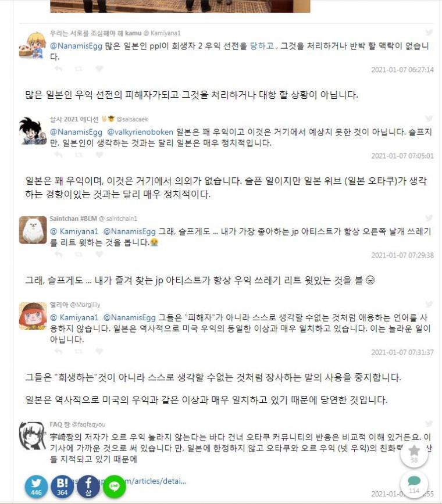Viewport: 442px width, 504px height.
Task: Click the Twitter share button showing 446
Action: pos(37,487)
